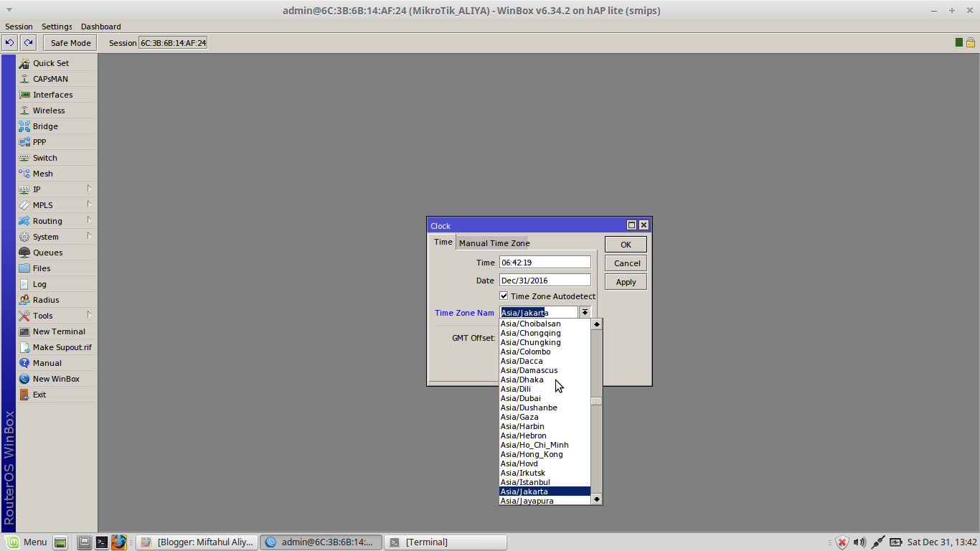Select Asia/Dhaka from timezone list
The height and width of the screenshot is (551, 980).
545,380
